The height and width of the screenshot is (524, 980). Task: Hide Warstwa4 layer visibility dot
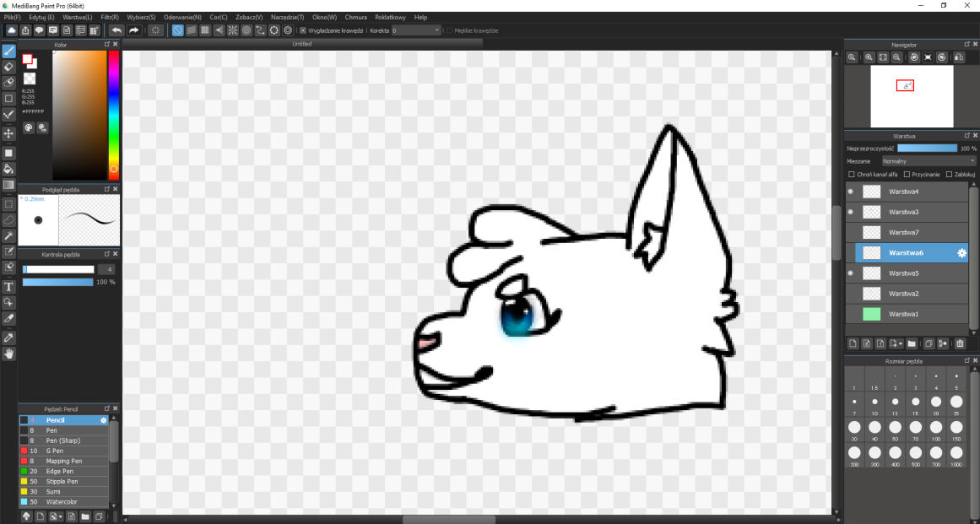pos(850,192)
